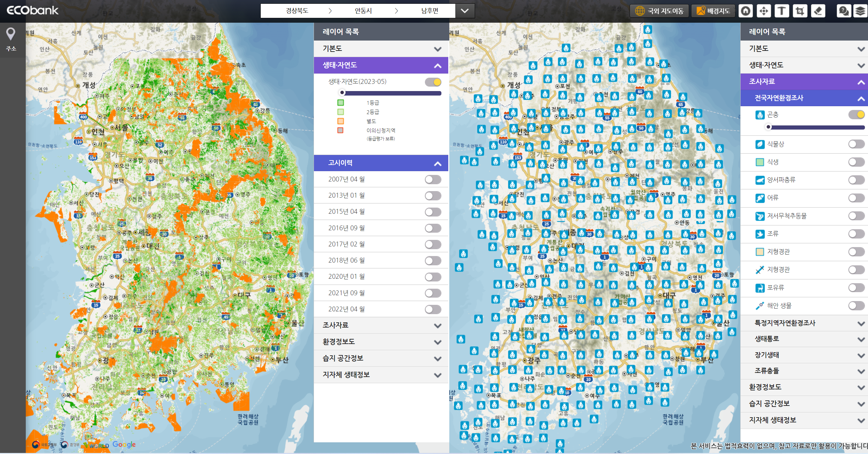The image size is (868, 454).
Task: Click 안동시 in the location breadcrumb
Action: [x=363, y=11]
